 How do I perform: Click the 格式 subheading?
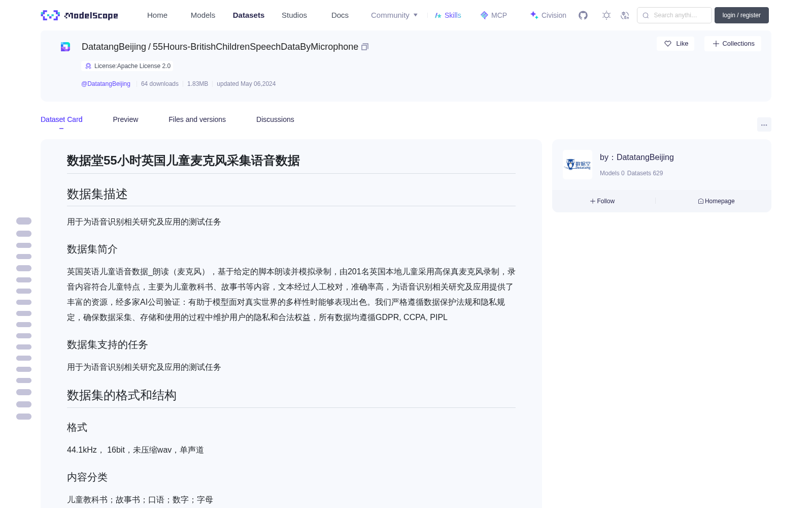pyautogui.click(x=77, y=427)
